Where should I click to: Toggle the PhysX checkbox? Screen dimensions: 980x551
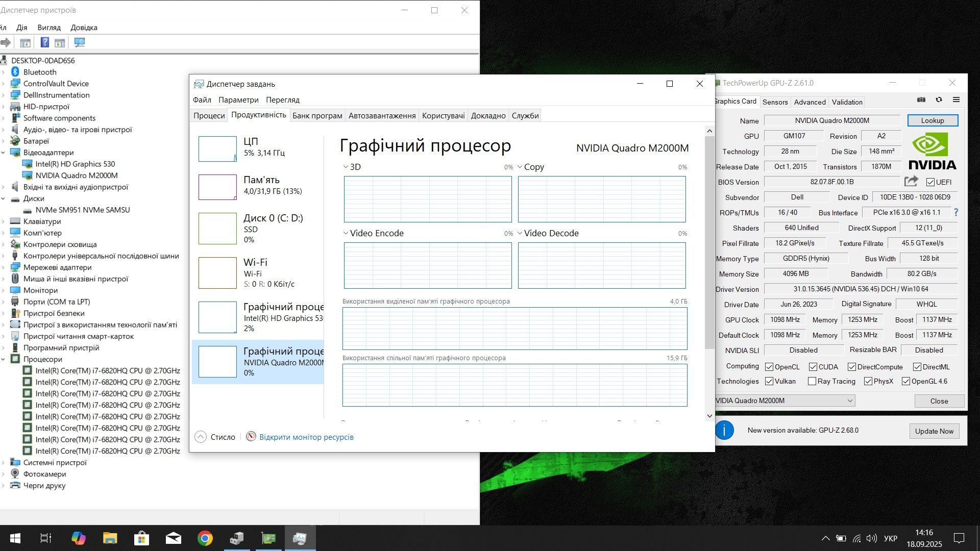pos(868,381)
